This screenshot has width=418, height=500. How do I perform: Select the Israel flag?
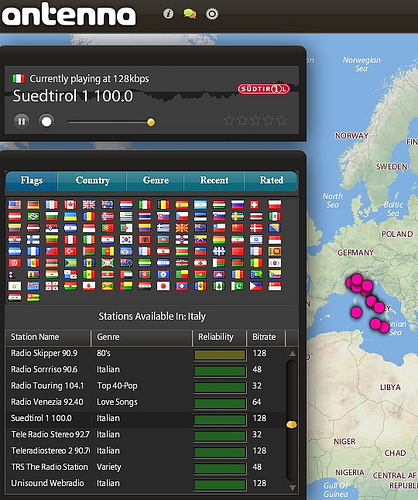pos(256,240)
